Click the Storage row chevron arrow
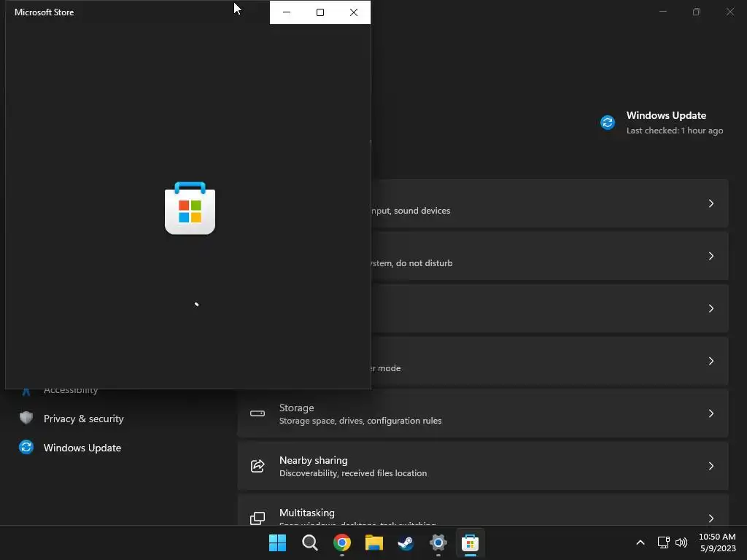Image resolution: width=747 pixels, height=560 pixels. pyautogui.click(x=711, y=413)
